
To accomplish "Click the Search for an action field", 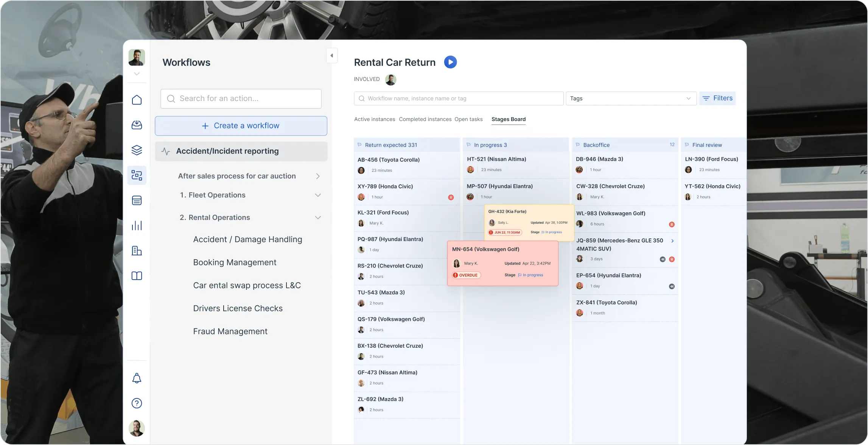I will pyautogui.click(x=241, y=99).
